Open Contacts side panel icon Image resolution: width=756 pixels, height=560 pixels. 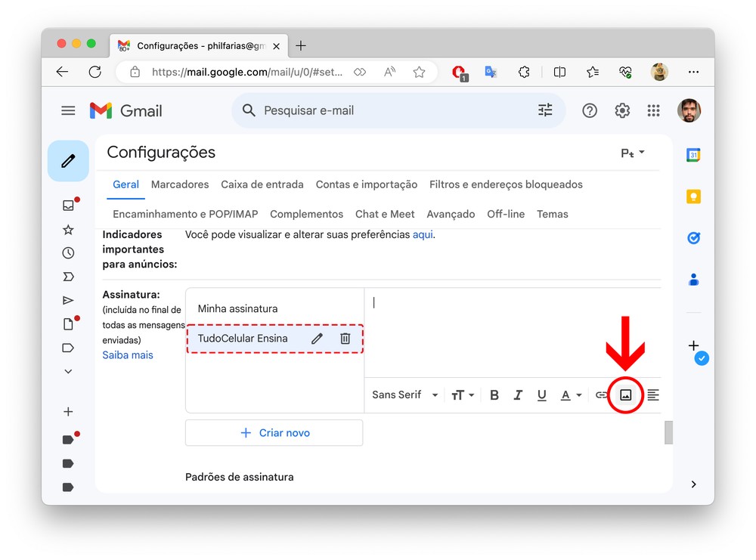(693, 280)
